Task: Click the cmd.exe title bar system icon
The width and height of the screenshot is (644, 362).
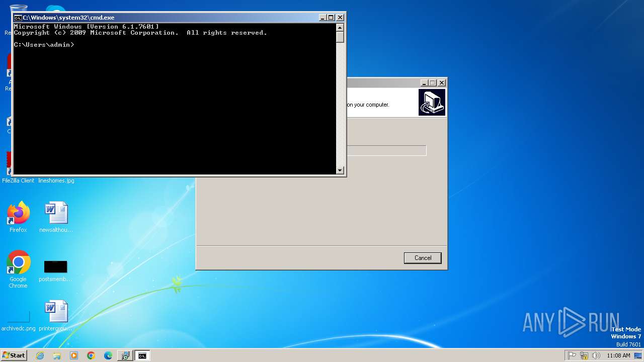Action: pyautogui.click(x=18, y=18)
